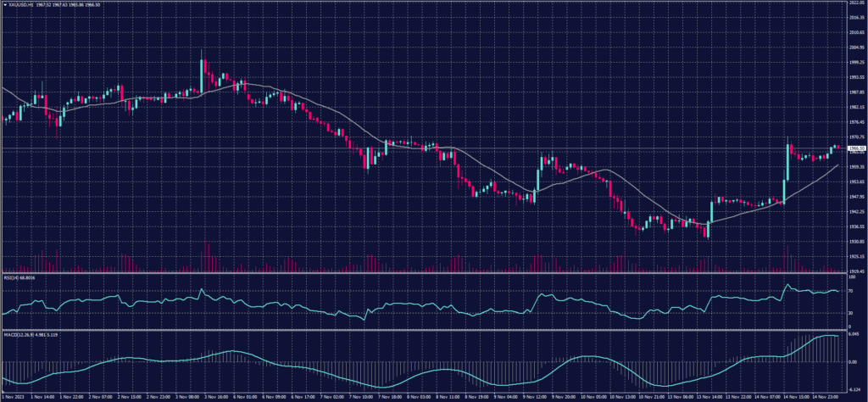Image resolution: width=868 pixels, height=402 pixels.
Task: Click the 2022.05 top price axis label
Action: tap(856, 3)
